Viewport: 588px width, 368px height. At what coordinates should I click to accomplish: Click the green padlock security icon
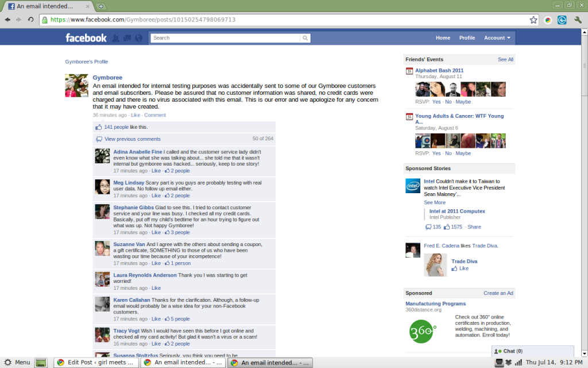click(x=45, y=20)
